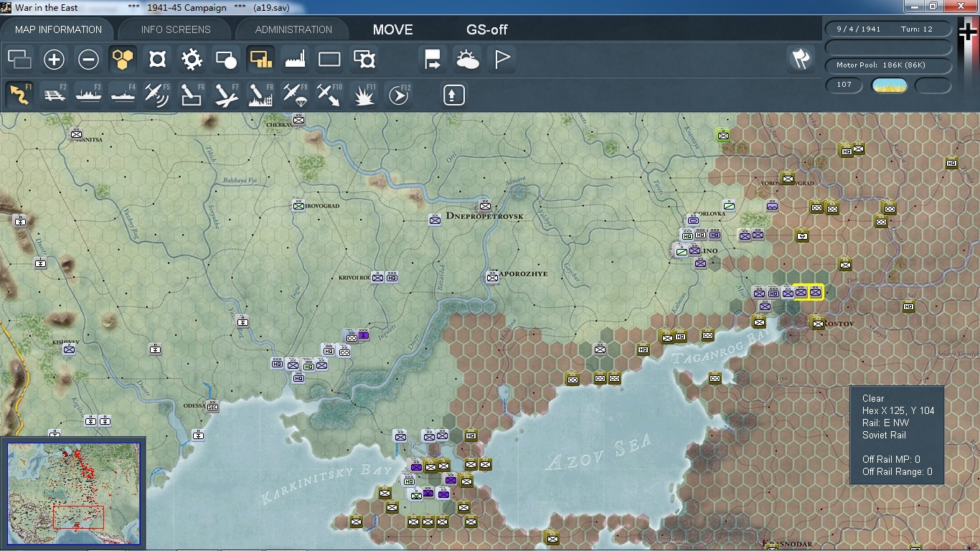980x551 pixels.
Task: Switch to the MAP INFORMATION tab
Action: 59,29
